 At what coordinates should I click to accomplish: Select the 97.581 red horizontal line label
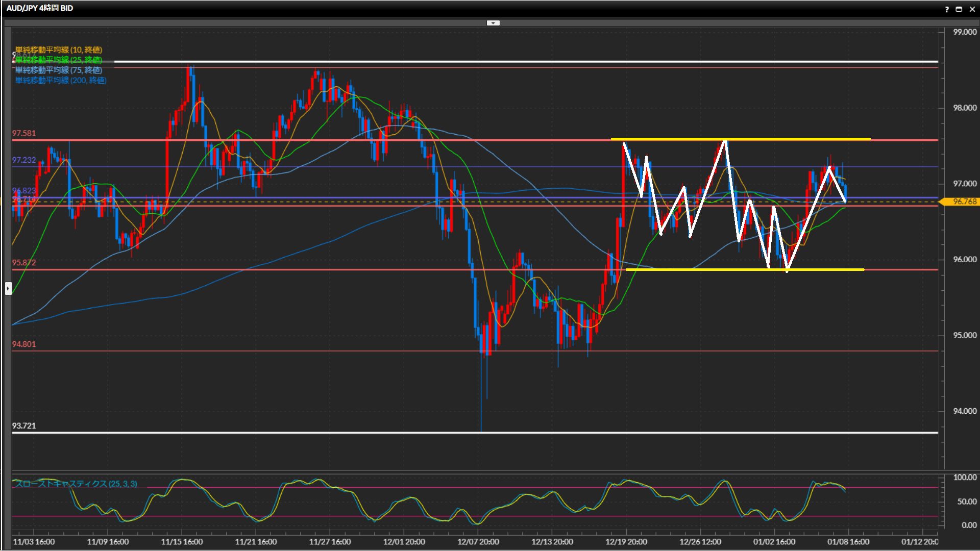(24, 133)
